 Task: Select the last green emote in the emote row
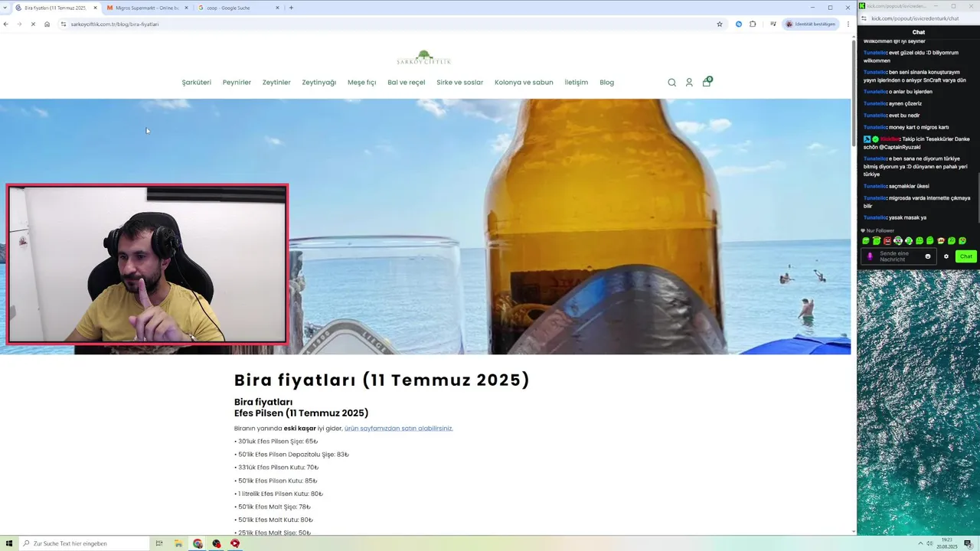coord(962,241)
